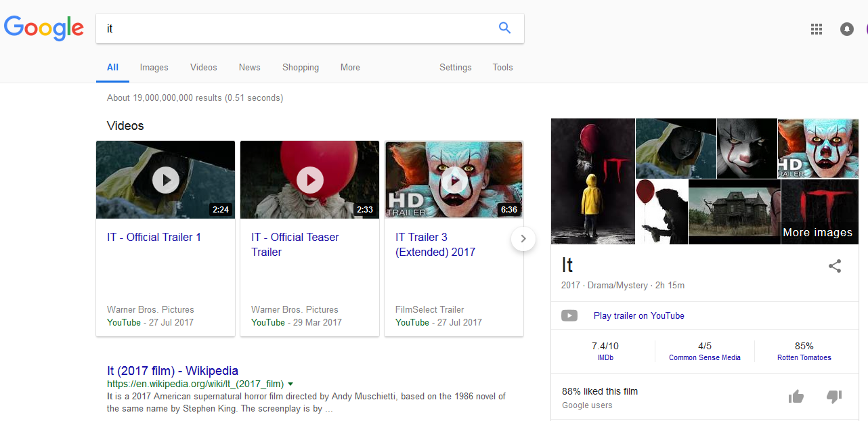
Task: Open IT - Official Teaser Trailer link
Action: coord(295,244)
